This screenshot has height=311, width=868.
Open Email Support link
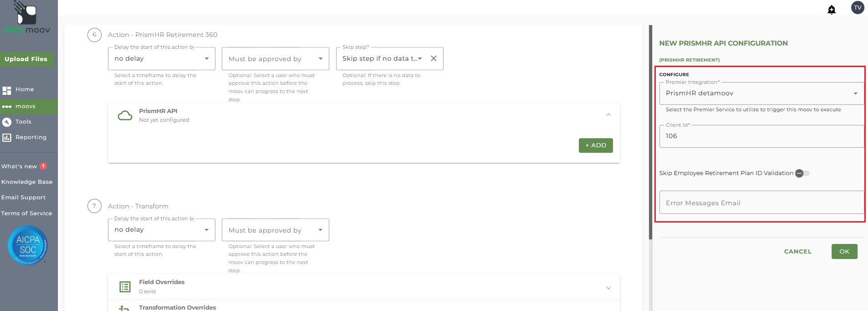click(x=23, y=197)
